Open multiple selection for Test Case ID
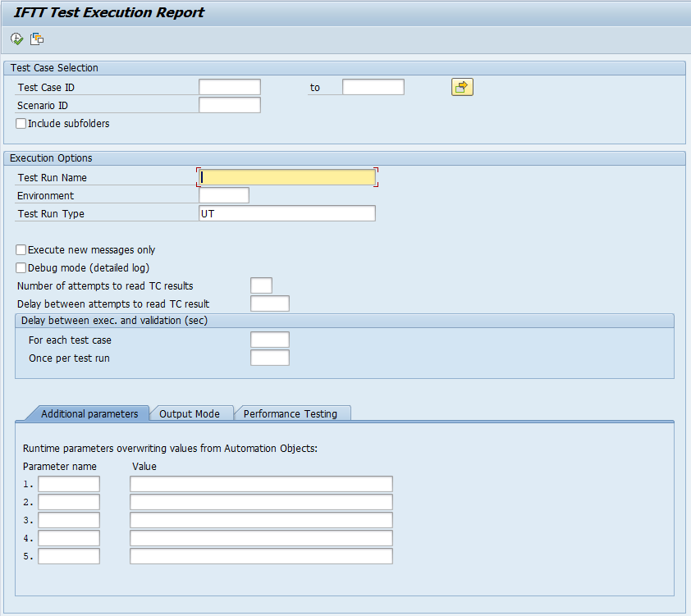 462,87
